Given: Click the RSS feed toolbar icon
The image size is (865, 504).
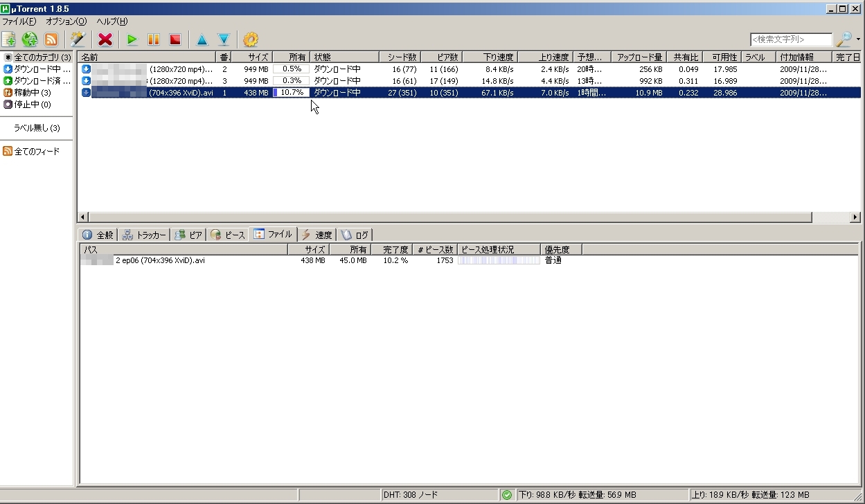Looking at the screenshot, I should [x=51, y=39].
